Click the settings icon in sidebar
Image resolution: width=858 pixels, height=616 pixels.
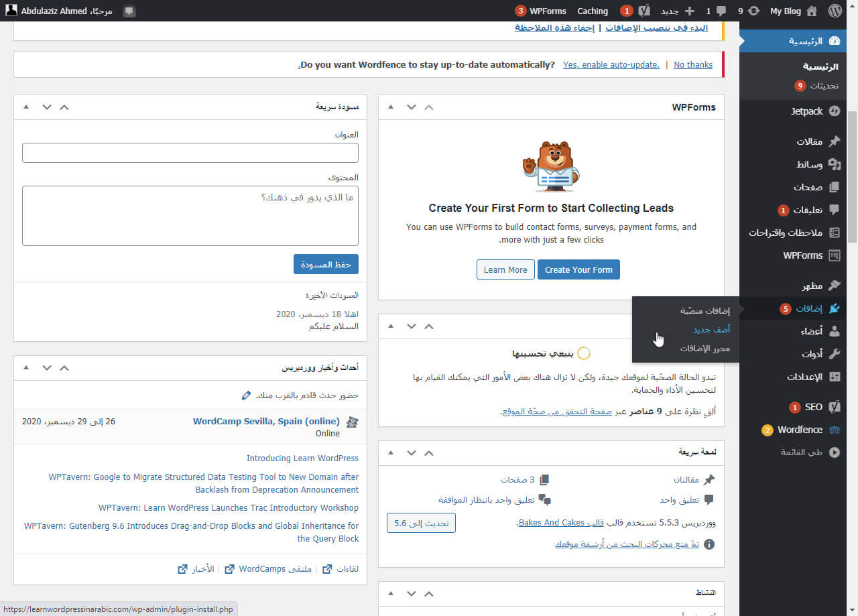coord(835,377)
